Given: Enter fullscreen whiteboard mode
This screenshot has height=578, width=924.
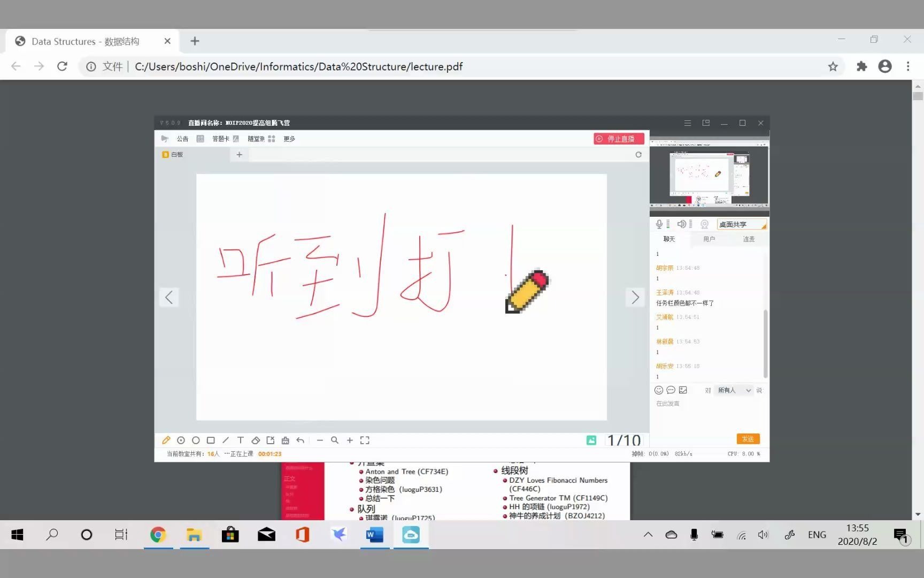Looking at the screenshot, I should click(365, 440).
